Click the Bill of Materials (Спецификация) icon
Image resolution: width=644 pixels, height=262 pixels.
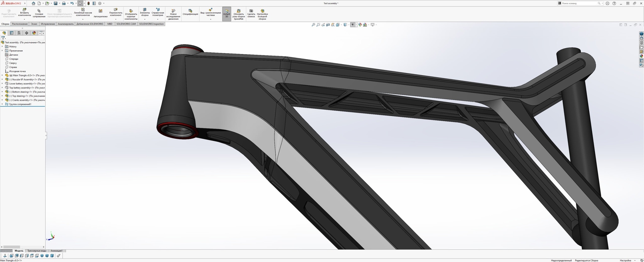[190, 11]
